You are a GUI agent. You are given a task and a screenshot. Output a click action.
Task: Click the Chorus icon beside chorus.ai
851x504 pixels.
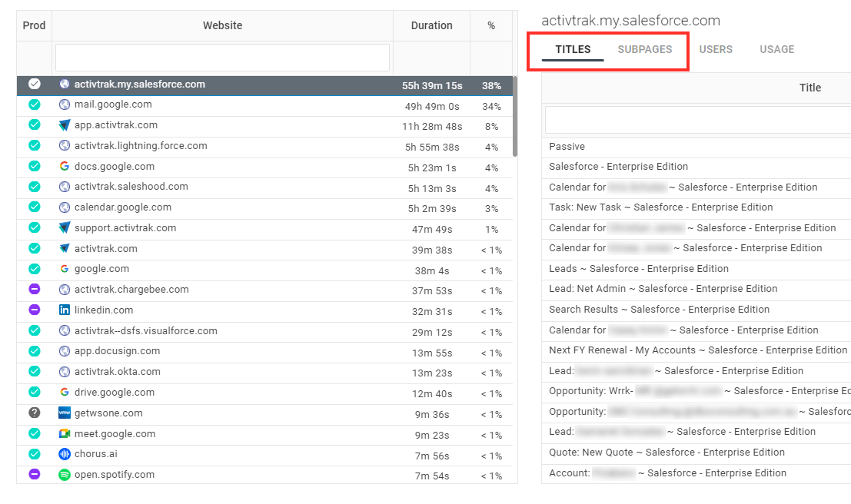point(65,454)
